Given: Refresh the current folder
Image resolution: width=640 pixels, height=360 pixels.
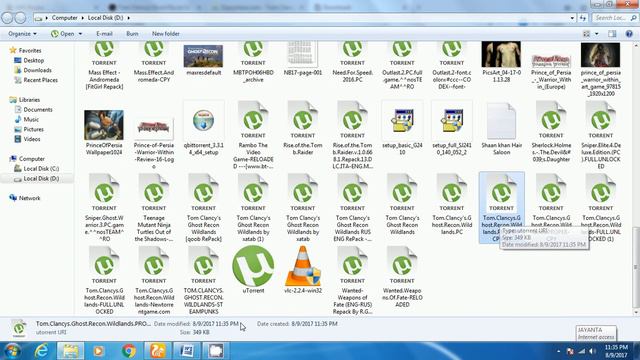Looking at the screenshot, I should coord(582,18).
